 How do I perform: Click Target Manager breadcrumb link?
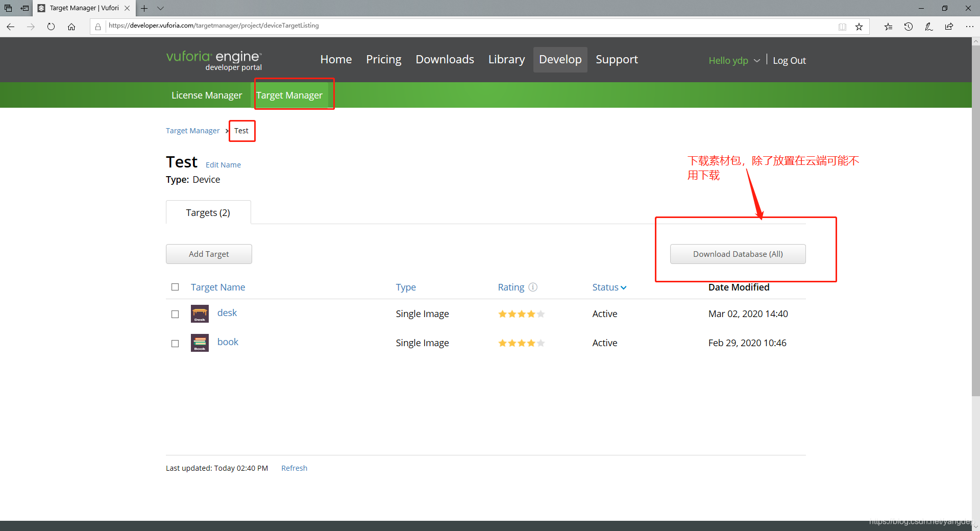(192, 131)
